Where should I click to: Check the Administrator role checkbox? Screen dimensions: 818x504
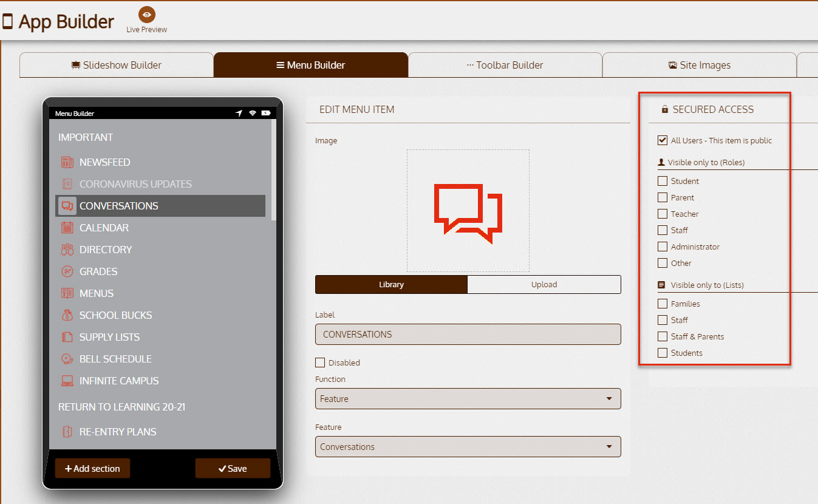(663, 247)
